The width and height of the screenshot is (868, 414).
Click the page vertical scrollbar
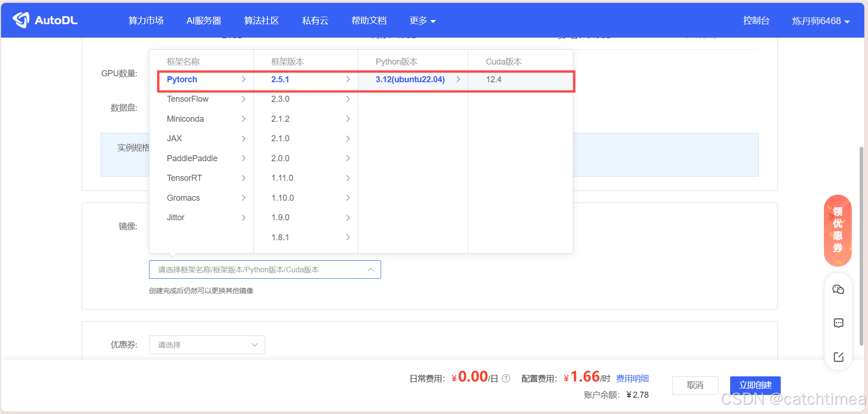pos(862,246)
